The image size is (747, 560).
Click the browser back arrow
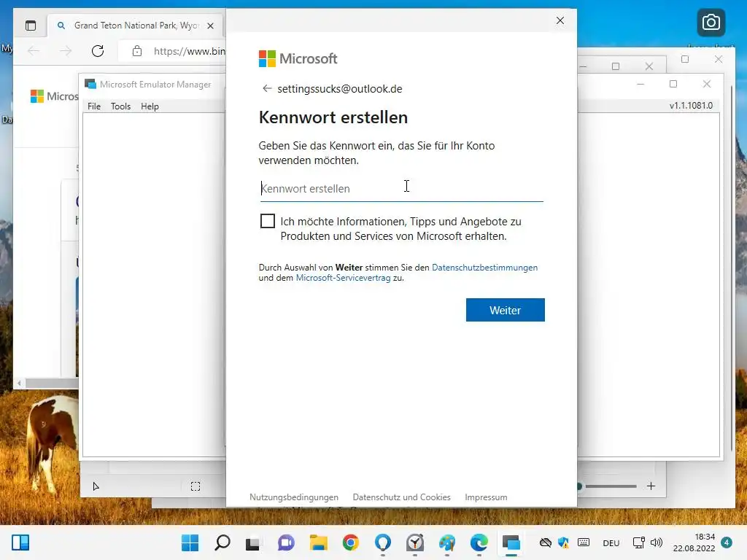point(34,51)
